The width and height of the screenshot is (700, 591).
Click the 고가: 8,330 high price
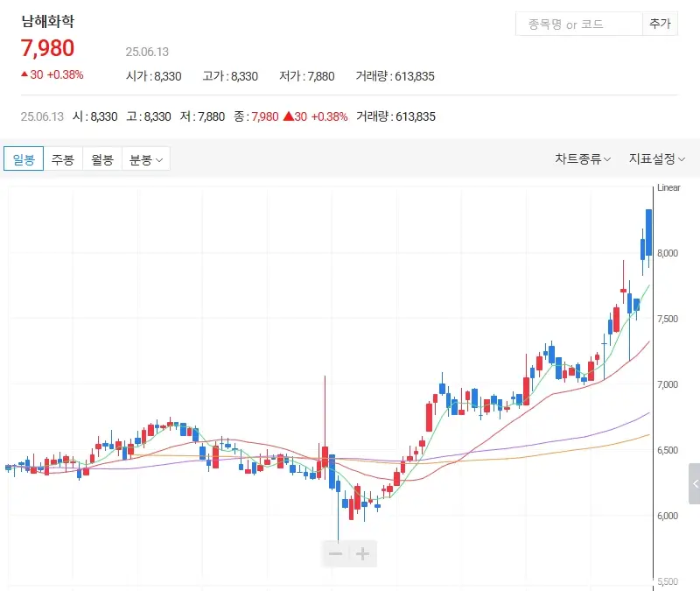[230, 76]
